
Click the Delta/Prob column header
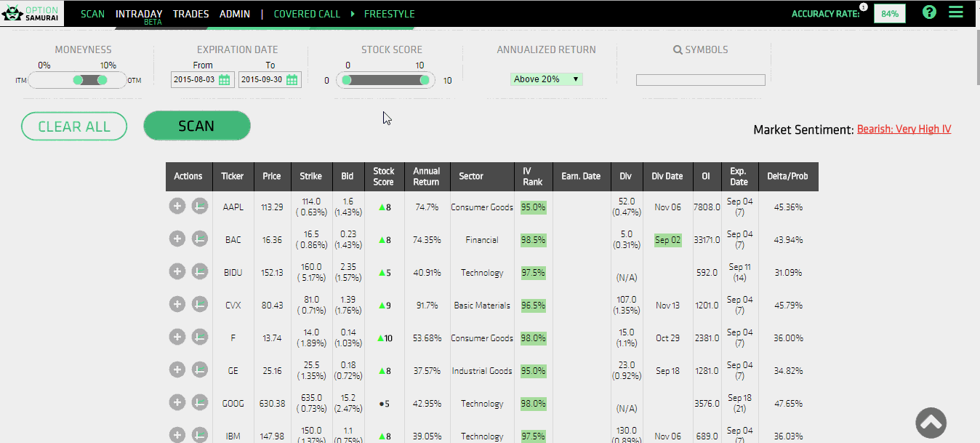[x=788, y=177]
